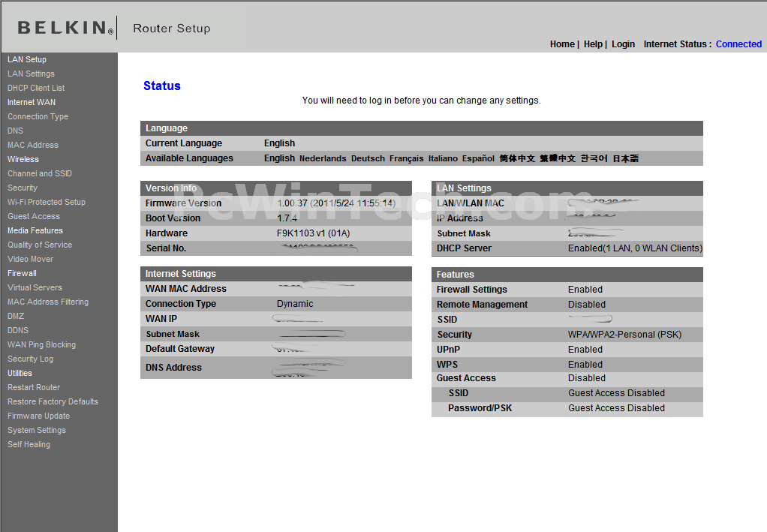
Task: Switch language to Français
Action: coord(407,158)
